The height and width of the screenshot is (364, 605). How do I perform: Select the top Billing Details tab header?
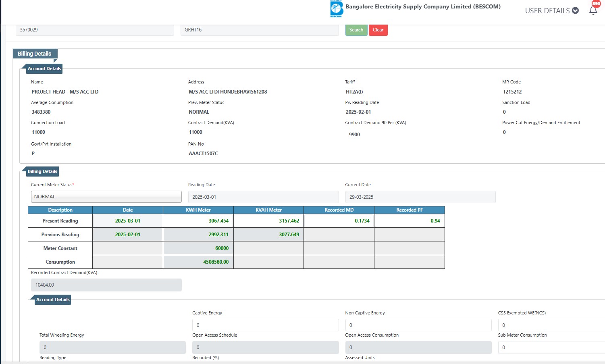pos(35,54)
